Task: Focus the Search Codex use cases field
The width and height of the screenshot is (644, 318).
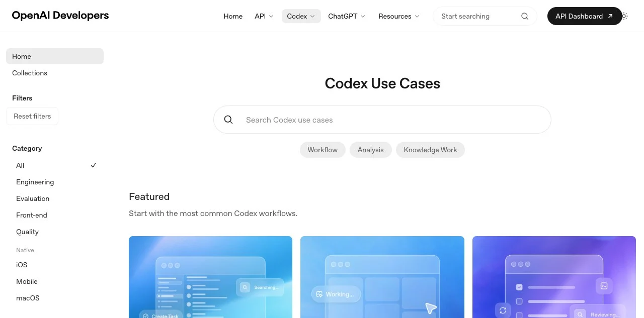Action: [x=382, y=120]
